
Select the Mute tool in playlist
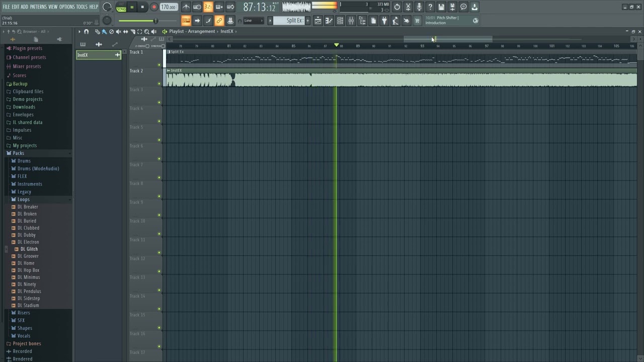tap(118, 32)
